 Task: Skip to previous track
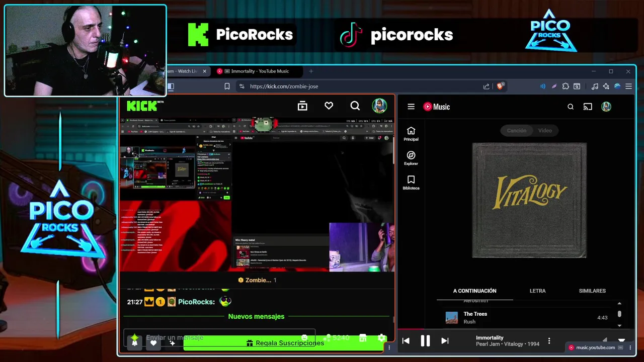406,341
